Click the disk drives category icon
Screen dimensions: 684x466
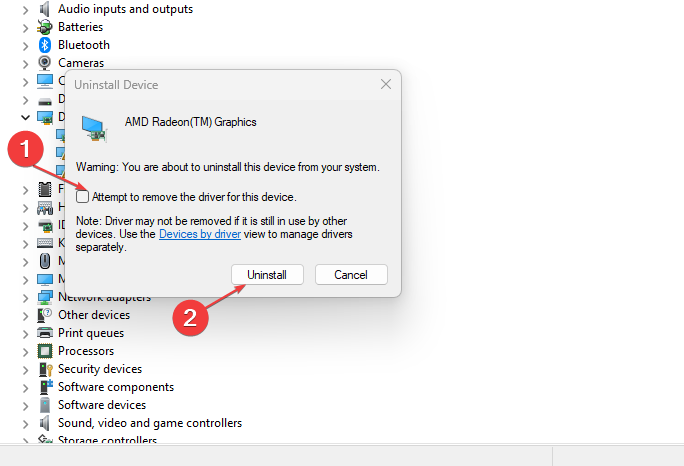pos(44,101)
